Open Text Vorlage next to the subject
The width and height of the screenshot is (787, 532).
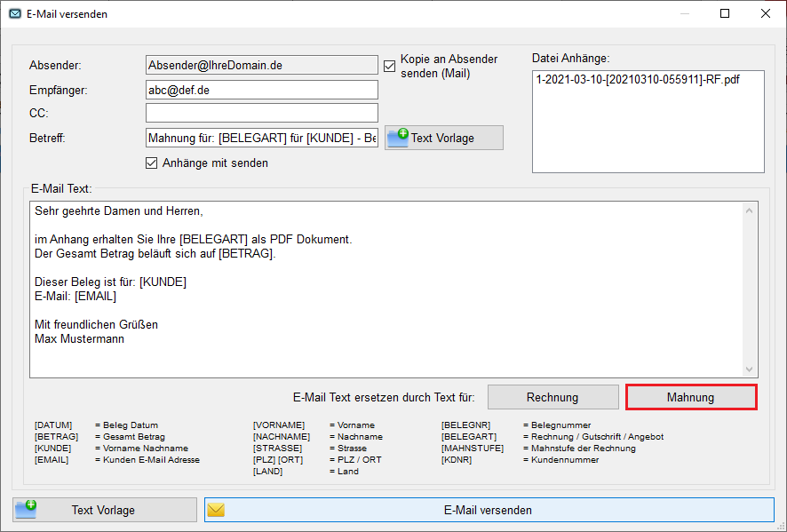tap(444, 138)
